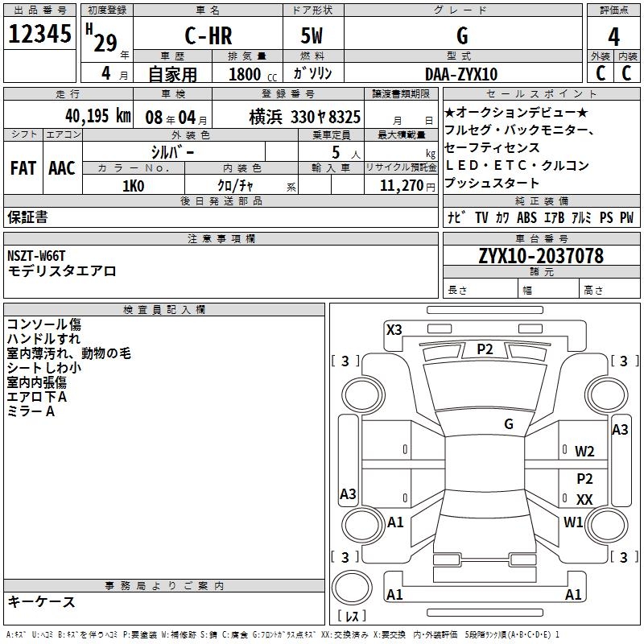Click the recycle deposit amount 11,270
Image resolution: width=644 pixels, height=644 pixels.
[x=400, y=185]
